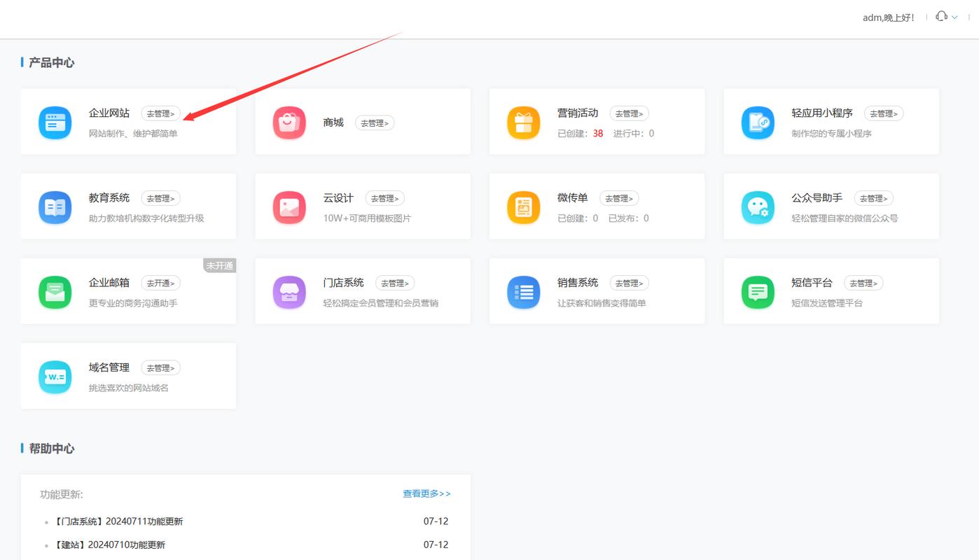Click 去管理 button for 企业网站
The width and height of the screenshot is (979, 560).
coord(160,113)
